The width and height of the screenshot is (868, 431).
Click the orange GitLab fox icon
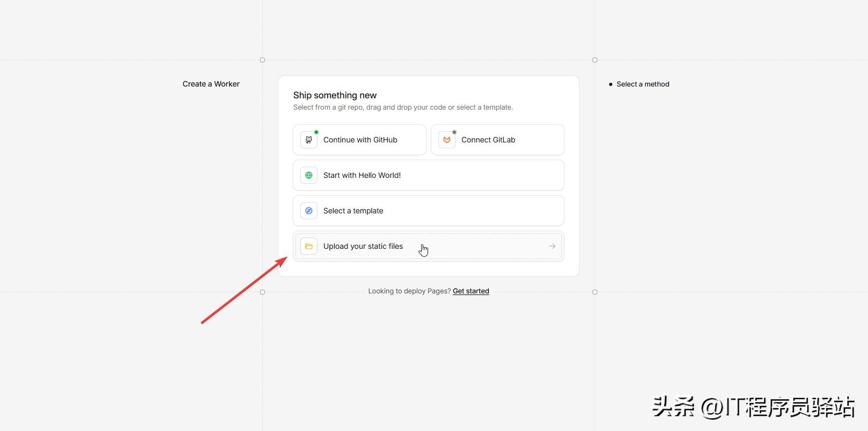(x=447, y=140)
